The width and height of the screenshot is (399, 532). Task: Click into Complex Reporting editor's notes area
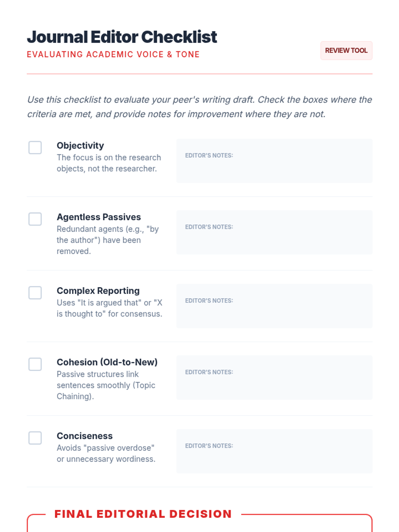274,306
